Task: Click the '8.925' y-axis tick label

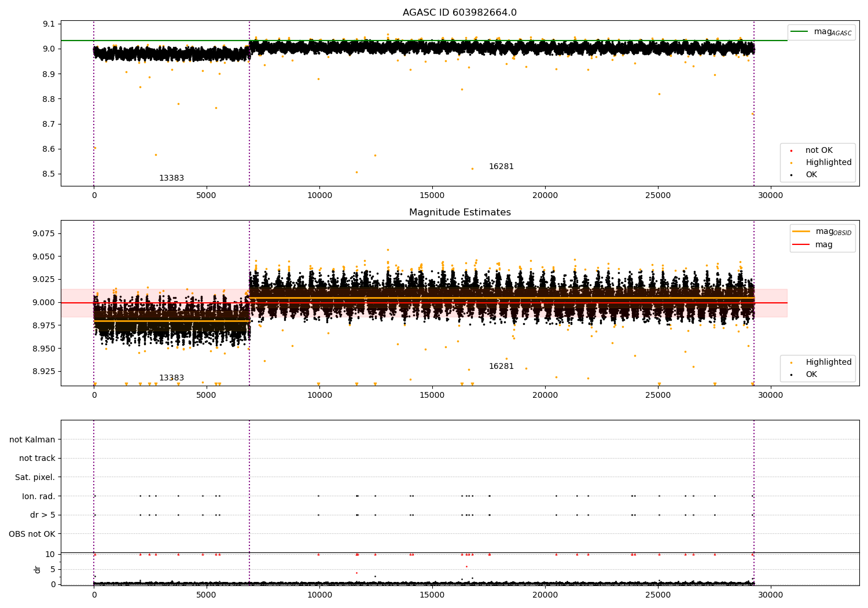Action: pos(45,371)
